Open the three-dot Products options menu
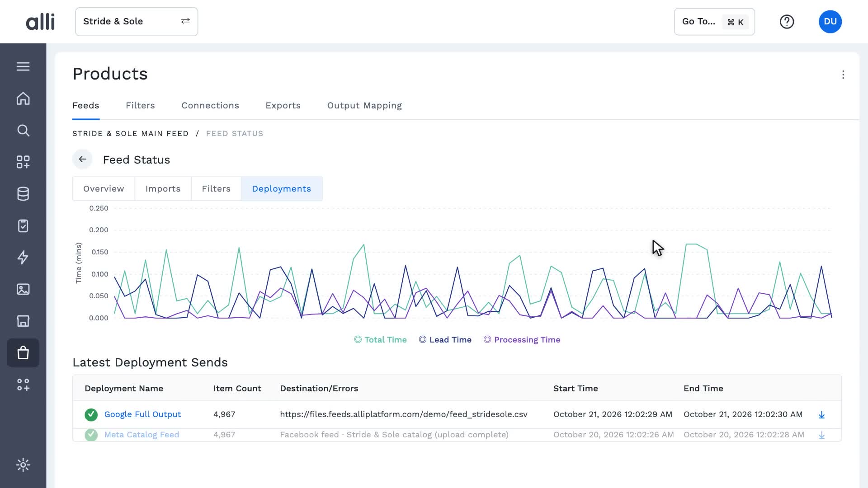868x488 pixels. click(843, 75)
